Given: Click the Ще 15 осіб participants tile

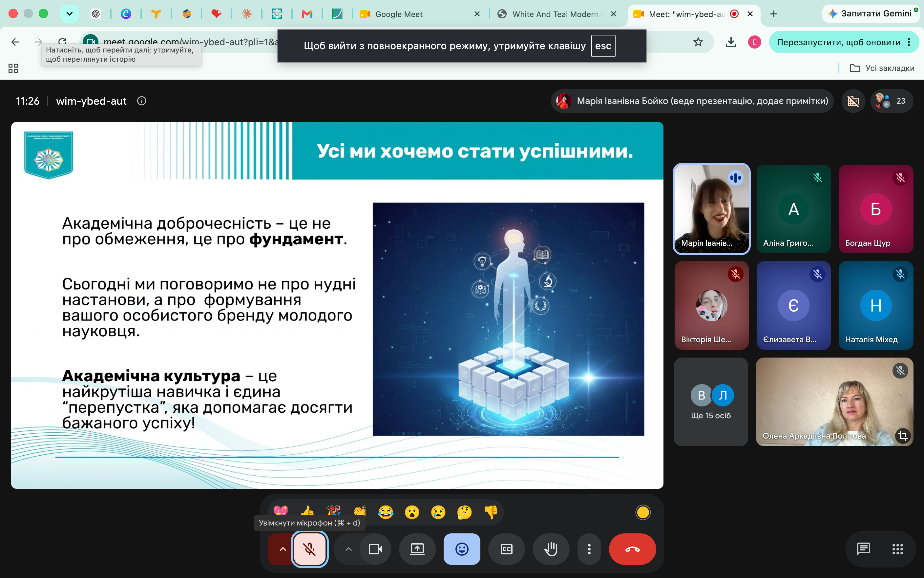Looking at the screenshot, I should pos(711,402).
